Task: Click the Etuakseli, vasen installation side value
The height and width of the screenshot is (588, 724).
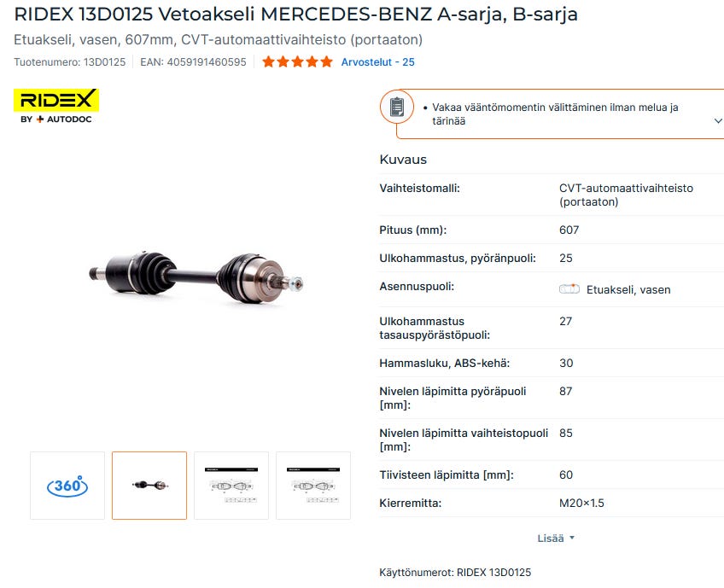Action: click(628, 290)
